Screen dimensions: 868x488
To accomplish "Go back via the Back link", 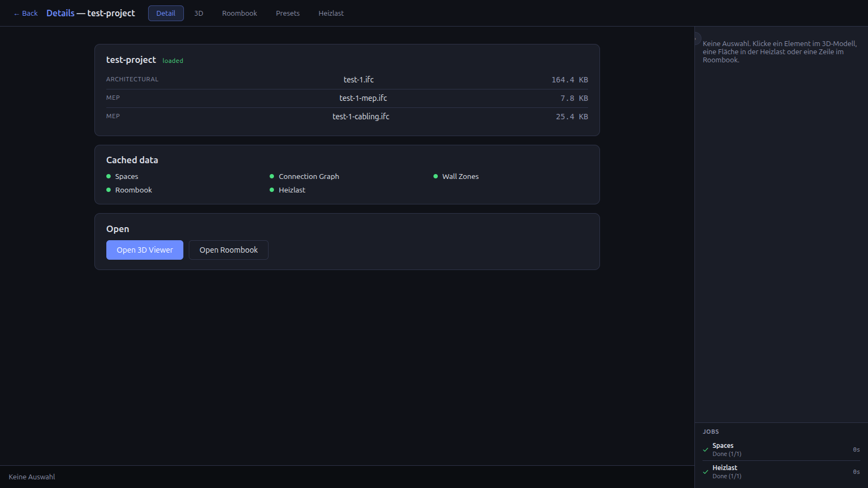I will point(25,13).
